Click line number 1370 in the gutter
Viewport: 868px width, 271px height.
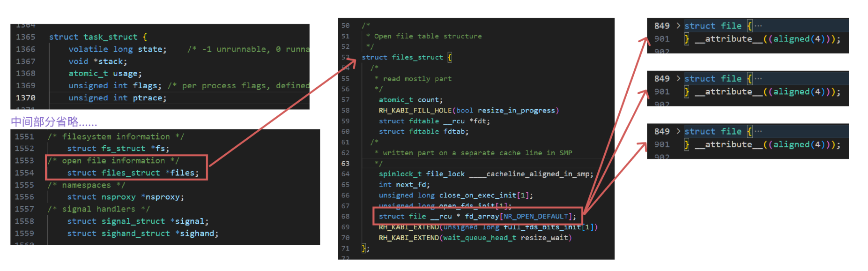coord(26,98)
